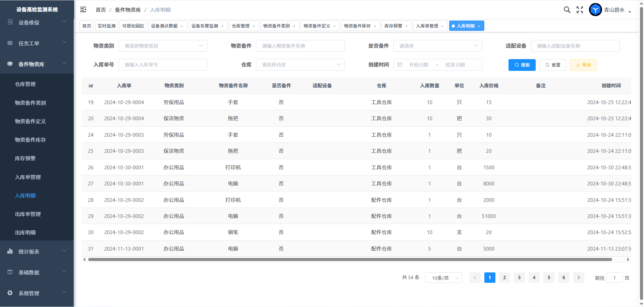This screenshot has height=307, width=644.
Task: Open the 仓库 selection dropdown
Action: (x=300, y=65)
